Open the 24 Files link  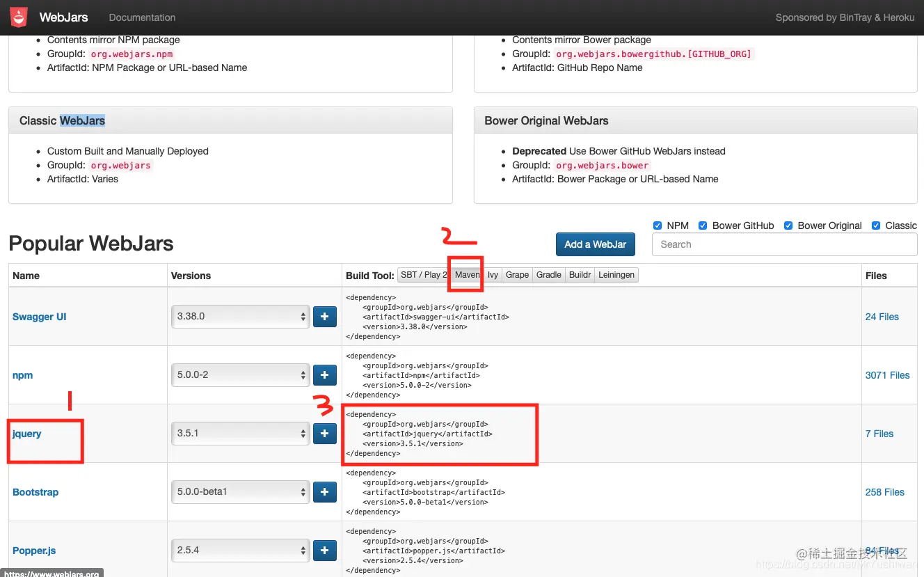click(x=882, y=317)
